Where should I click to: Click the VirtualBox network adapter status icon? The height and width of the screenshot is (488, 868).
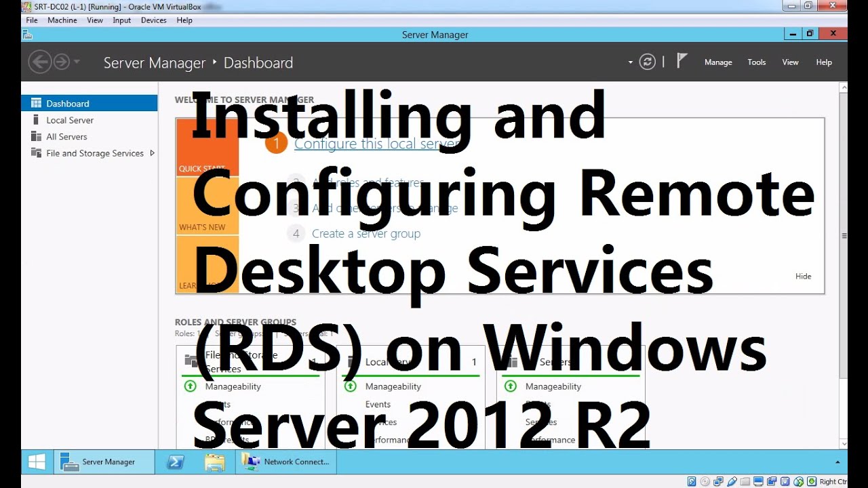pos(719,482)
